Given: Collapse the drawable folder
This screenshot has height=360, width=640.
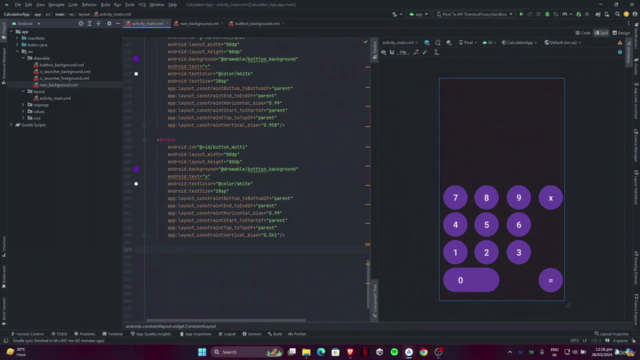Looking at the screenshot, I should pos(23,58).
